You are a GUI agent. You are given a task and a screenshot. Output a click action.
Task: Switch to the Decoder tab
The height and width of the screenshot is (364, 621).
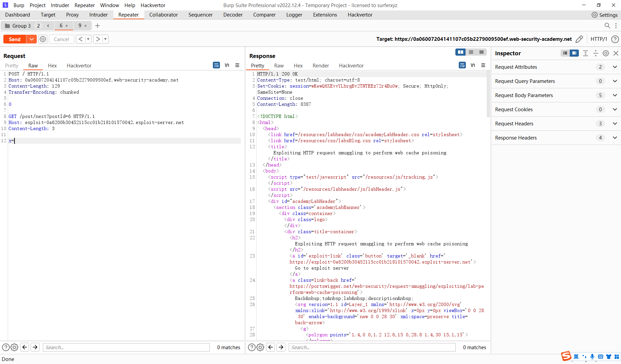[233, 15]
